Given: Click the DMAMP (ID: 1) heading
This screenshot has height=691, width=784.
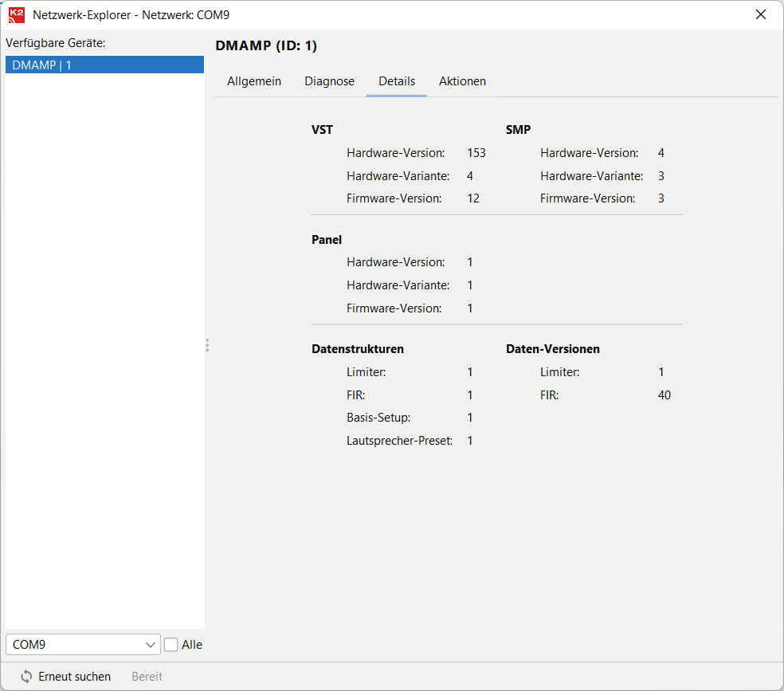Looking at the screenshot, I should tap(266, 46).
